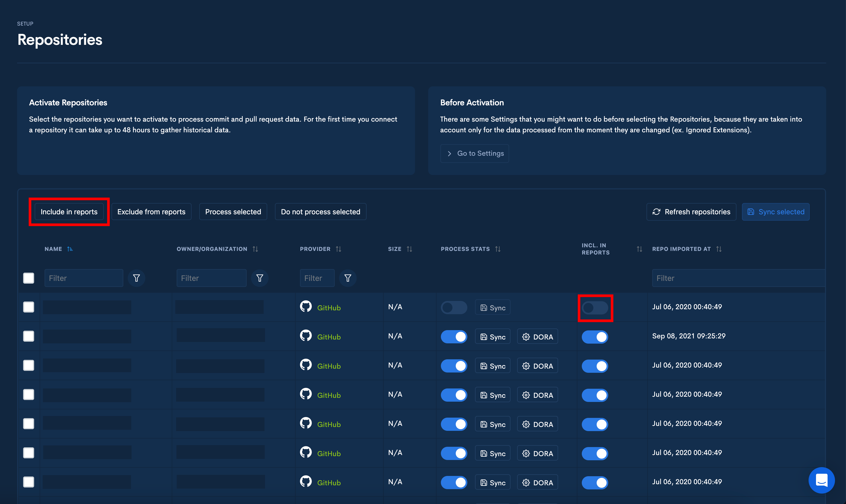Open the chat support bubble icon
Screen dimensions: 846x504
(821, 480)
